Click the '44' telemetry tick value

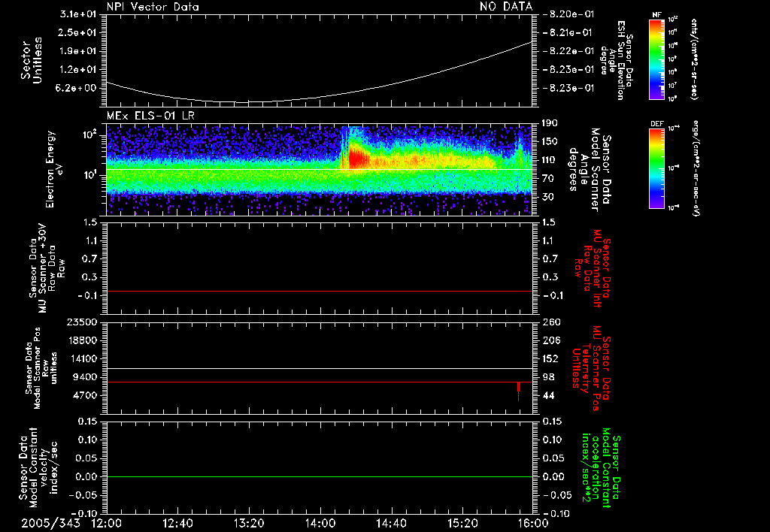coord(548,395)
